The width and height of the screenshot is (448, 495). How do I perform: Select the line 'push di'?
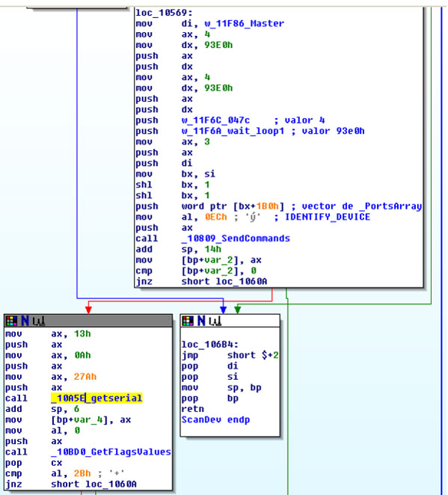pos(164,163)
